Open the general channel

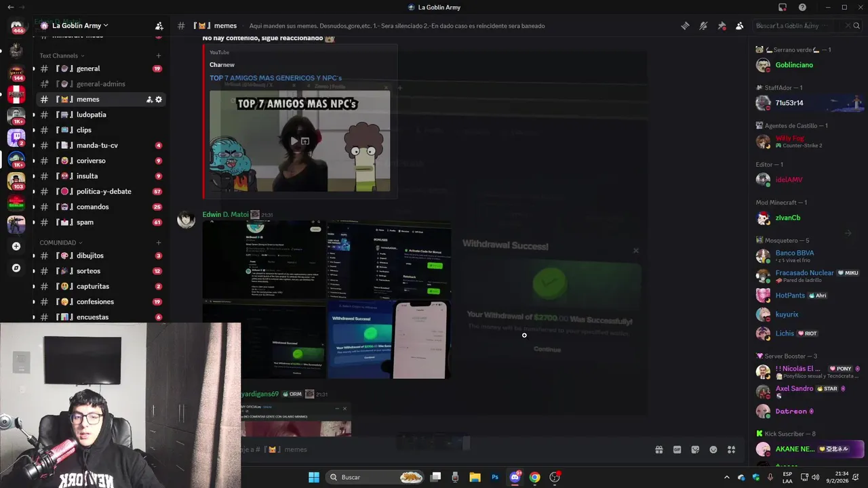click(100, 68)
